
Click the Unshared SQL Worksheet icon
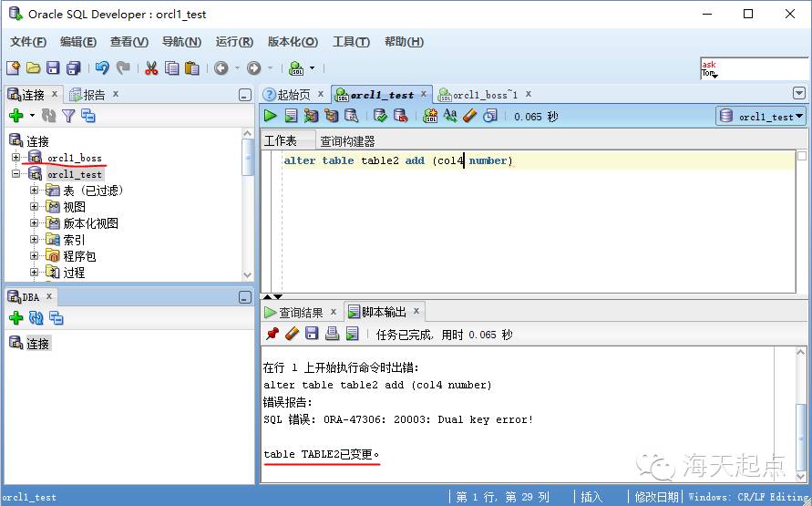tap(430, 116)
